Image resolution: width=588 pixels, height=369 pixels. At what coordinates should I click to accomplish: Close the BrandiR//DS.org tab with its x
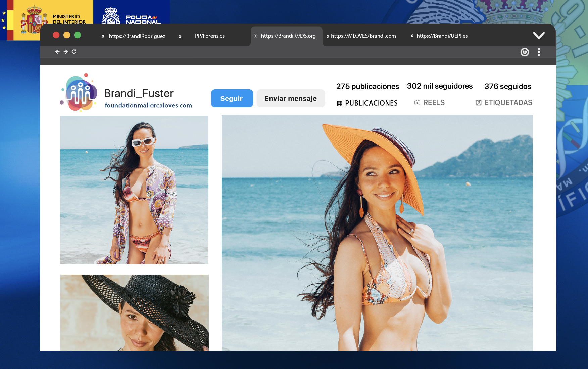(x=255, y=36)
